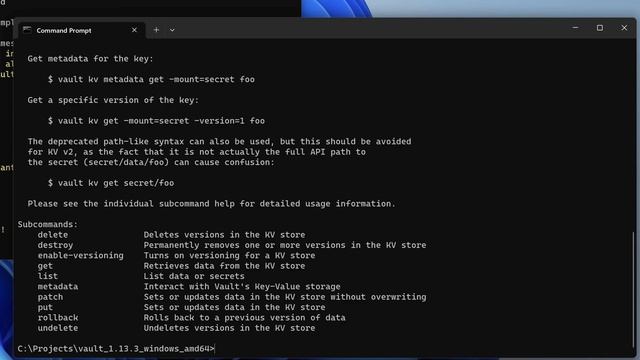Open a new tab with plus button
The height and width of the screenshot is (360, 640).
click(156, 30)
